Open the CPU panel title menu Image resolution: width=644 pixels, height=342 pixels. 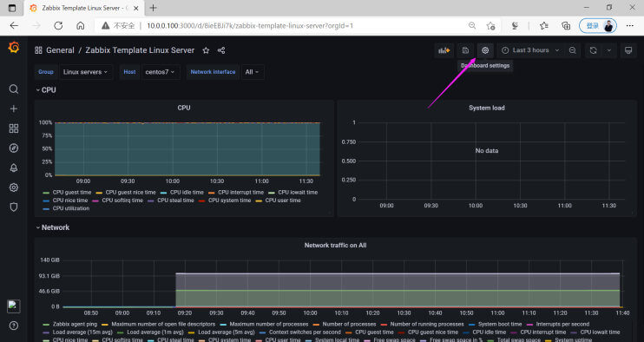(x=184, y=108)
